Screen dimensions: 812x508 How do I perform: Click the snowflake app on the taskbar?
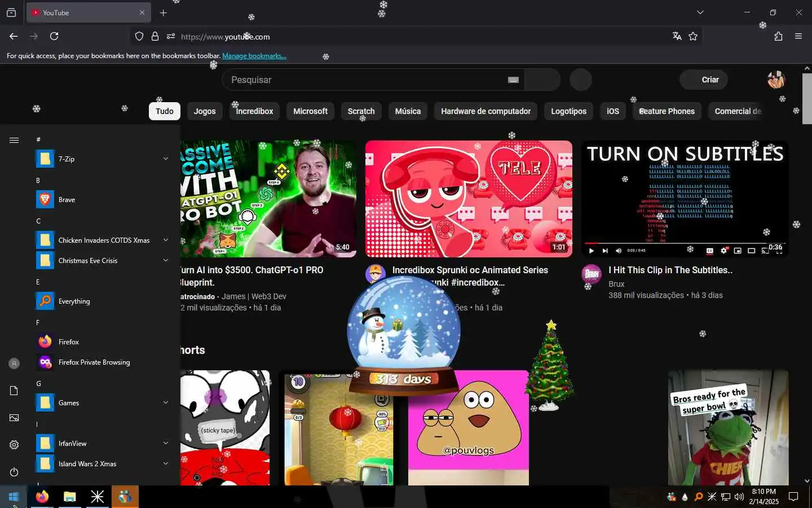click(97, 497)
